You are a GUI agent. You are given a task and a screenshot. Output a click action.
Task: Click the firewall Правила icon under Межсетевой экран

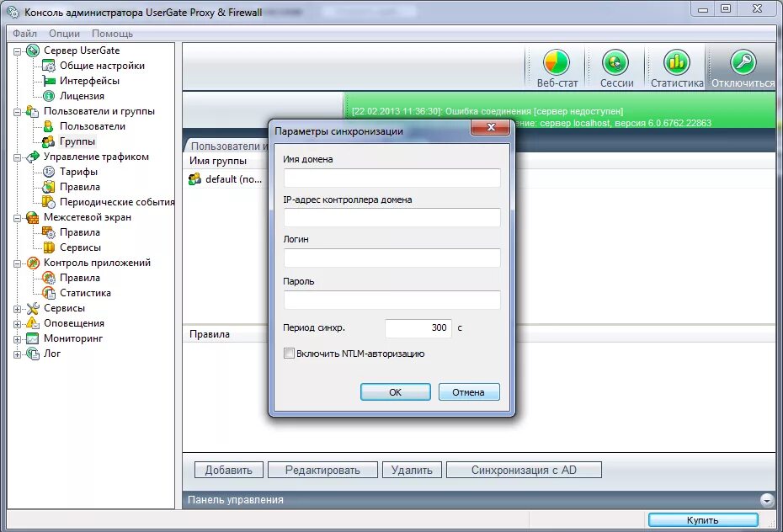[49, 232]
